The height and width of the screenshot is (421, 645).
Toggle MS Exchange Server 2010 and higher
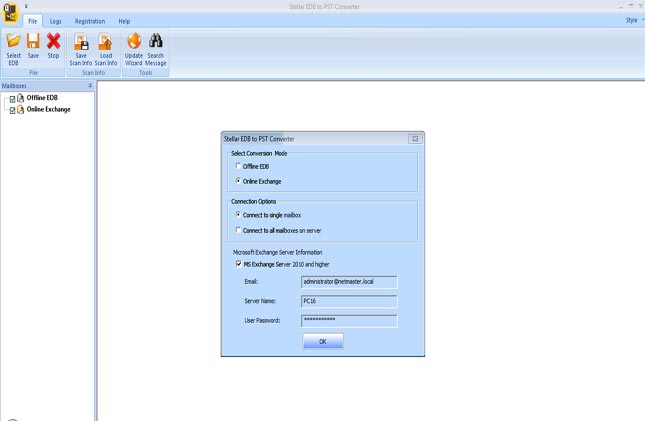(239, 264)
